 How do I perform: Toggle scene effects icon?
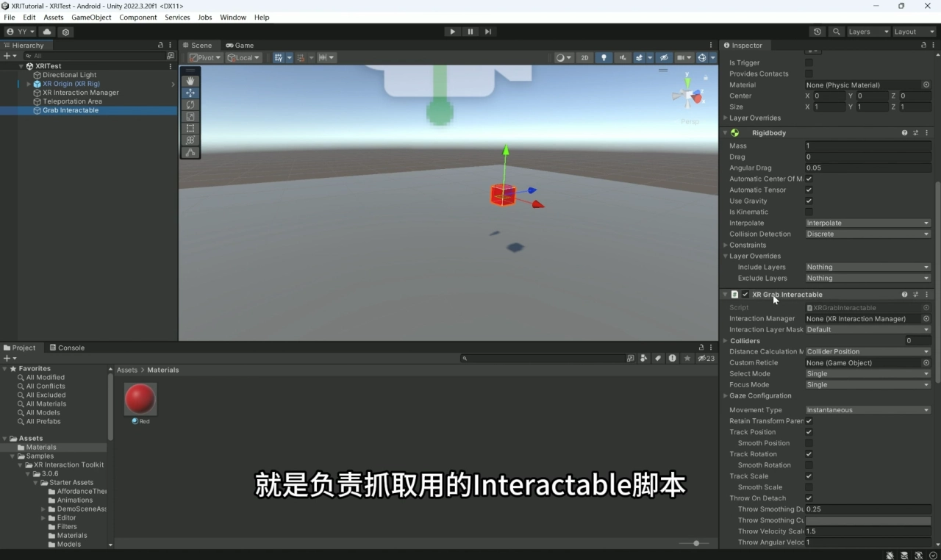[640, 57]
